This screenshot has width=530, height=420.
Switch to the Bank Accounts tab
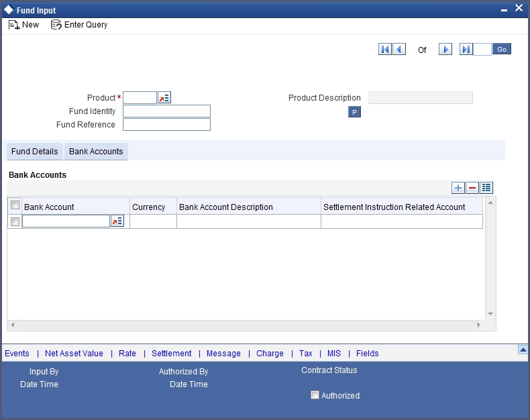point(96,151)
